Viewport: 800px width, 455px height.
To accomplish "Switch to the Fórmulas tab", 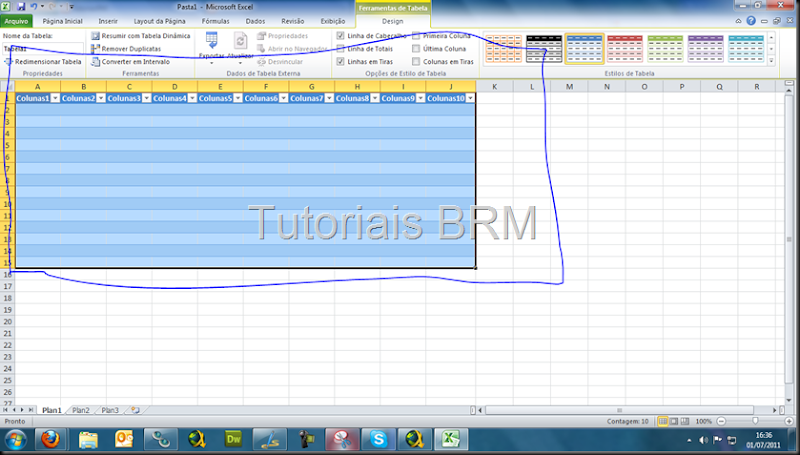I will coord(215,21).
